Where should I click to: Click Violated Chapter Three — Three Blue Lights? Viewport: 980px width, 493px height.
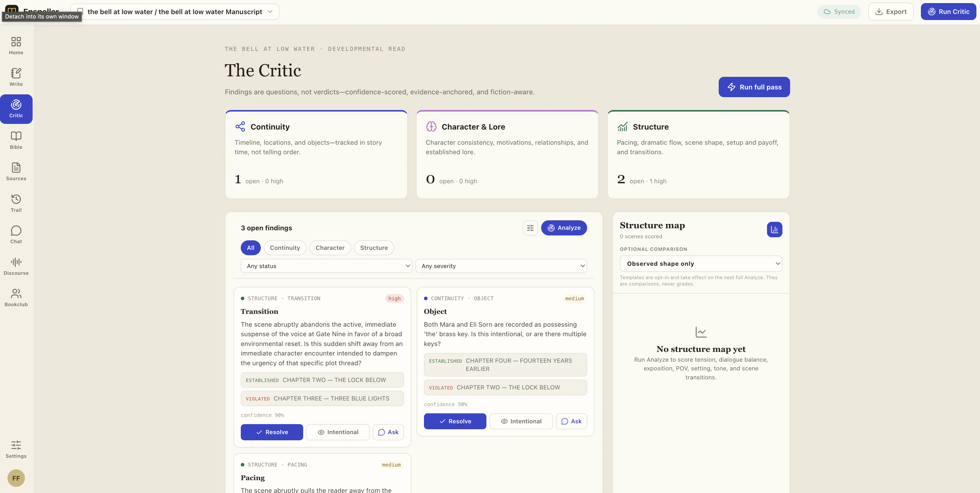(322, 399)
